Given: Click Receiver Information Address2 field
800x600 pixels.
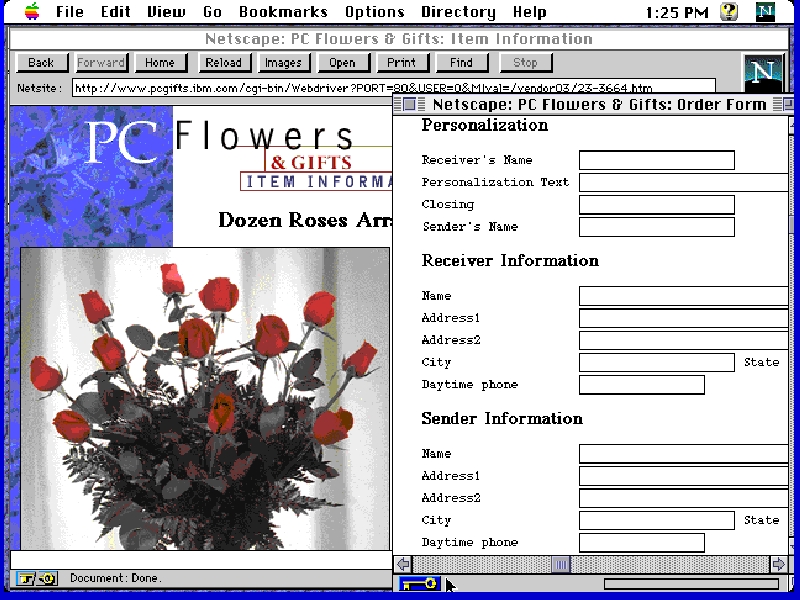Looking at the screenshot, I should coord(684,340).
